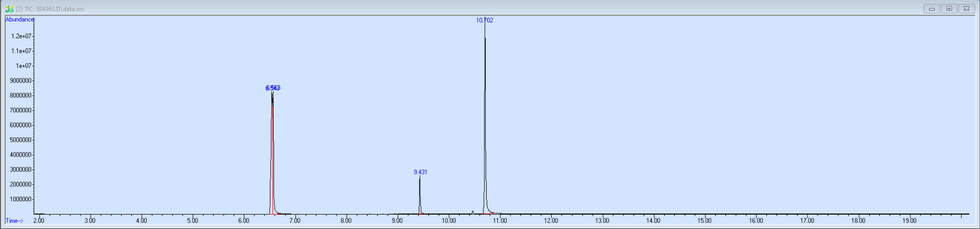
Task: Click the 4000000 abundance tick value
Action: click(x=21, y=155)
